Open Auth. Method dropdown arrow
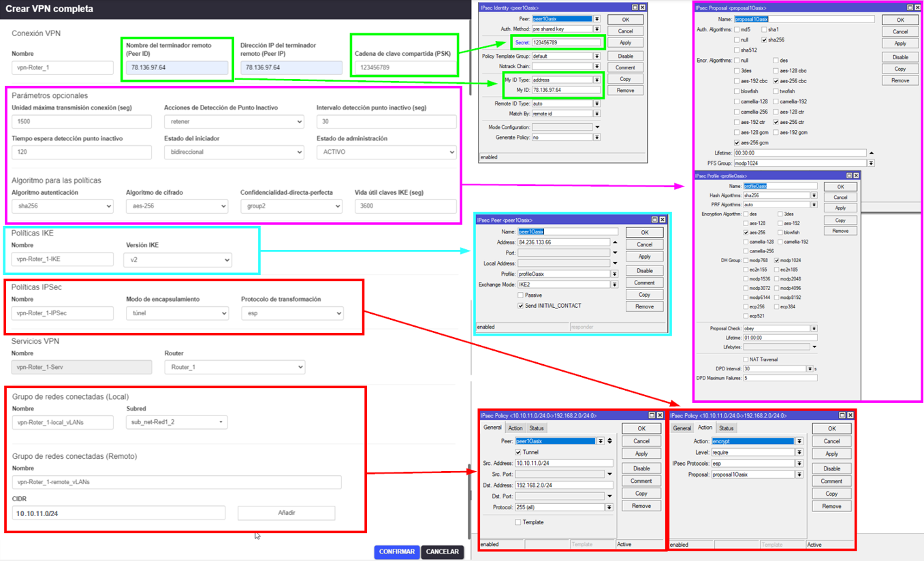The image size is (924, 561). [x=597, y=29]
